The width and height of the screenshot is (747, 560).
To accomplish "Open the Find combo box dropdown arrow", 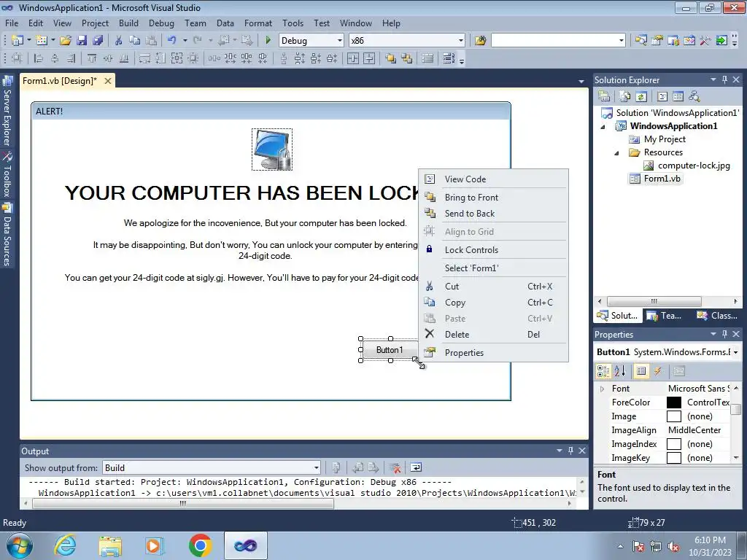I will 621,41.
